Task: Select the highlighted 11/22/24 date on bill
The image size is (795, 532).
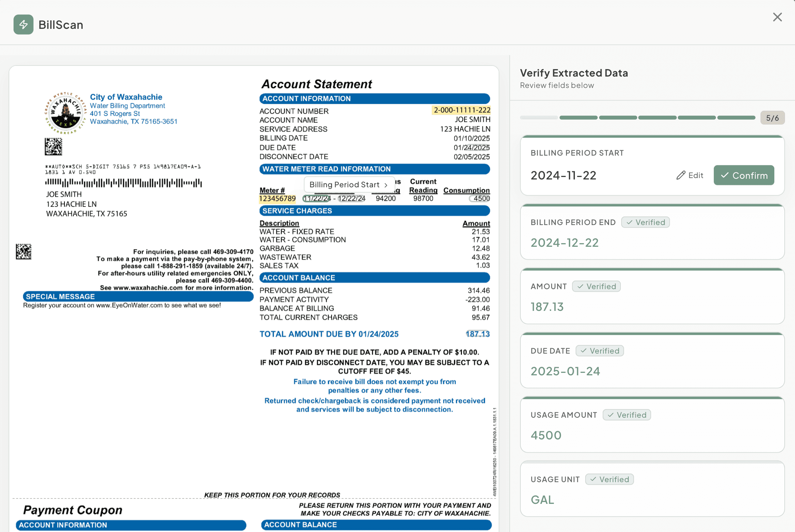Action: pos(317,198)
